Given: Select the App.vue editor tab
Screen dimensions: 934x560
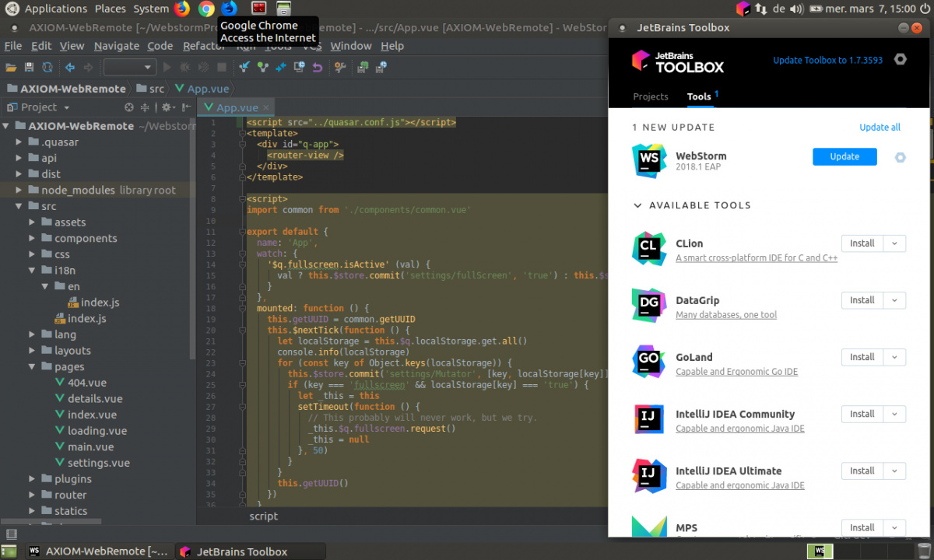Looking at the screenshot, I should pos(237,107).
